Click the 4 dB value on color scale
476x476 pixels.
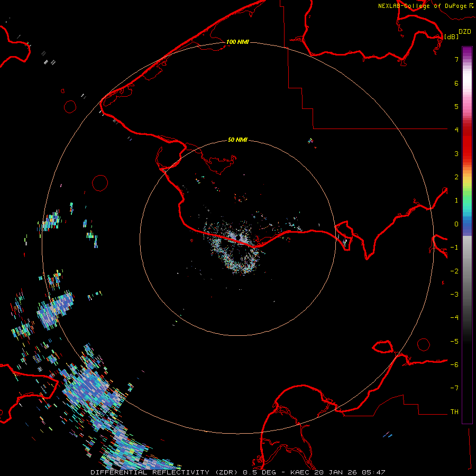point(456,130)
